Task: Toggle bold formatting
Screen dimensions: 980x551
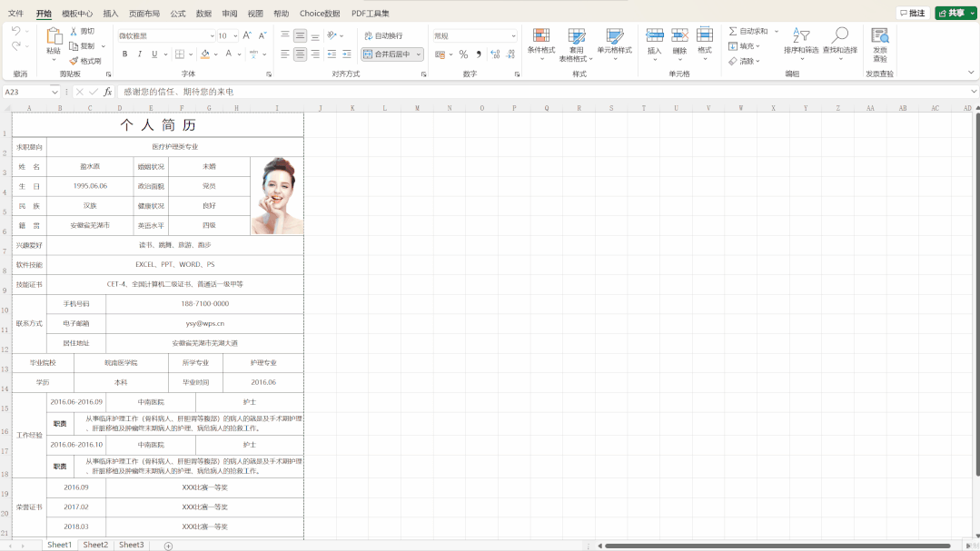Action: 124,54
